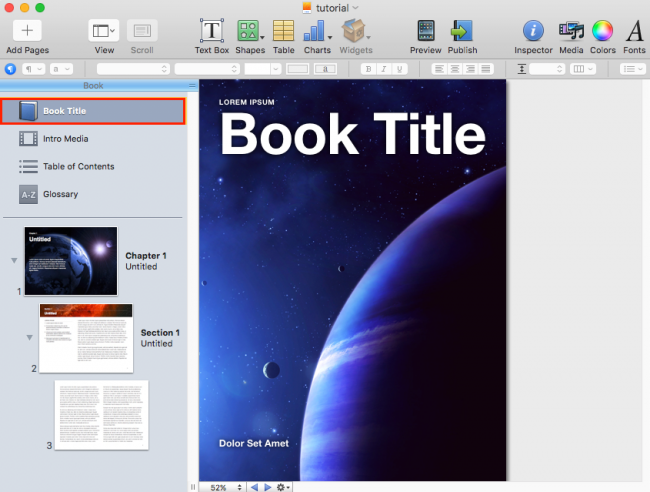
Task: Open the Widgets box icon
Action: (355, 31)
